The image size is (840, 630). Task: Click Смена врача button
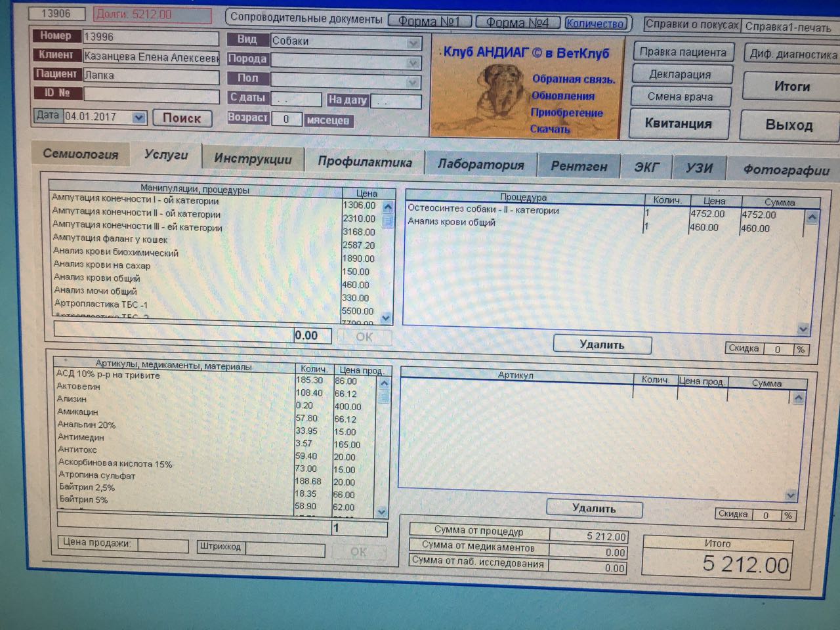(680, 96)
